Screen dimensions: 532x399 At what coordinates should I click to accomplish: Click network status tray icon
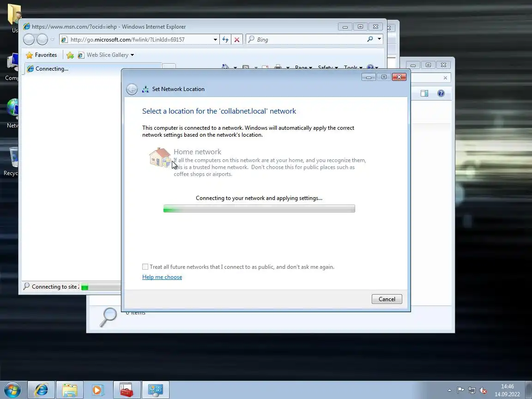(x=472, y=390)
